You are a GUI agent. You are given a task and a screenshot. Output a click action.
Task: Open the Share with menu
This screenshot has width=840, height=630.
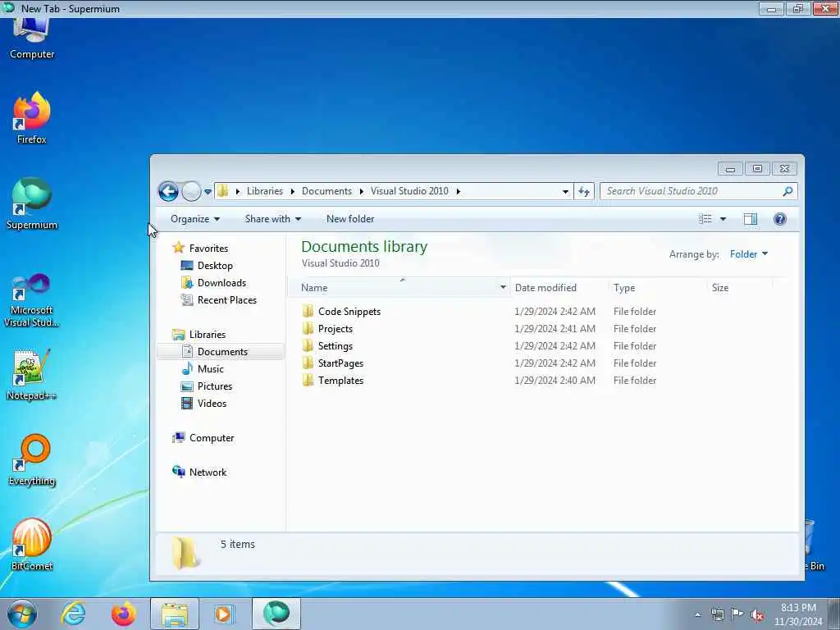point(272,219)
